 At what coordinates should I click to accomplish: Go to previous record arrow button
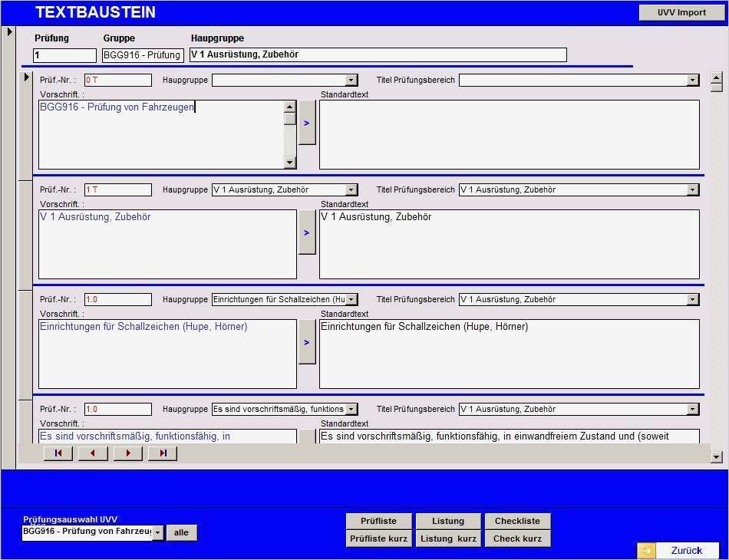93,453
